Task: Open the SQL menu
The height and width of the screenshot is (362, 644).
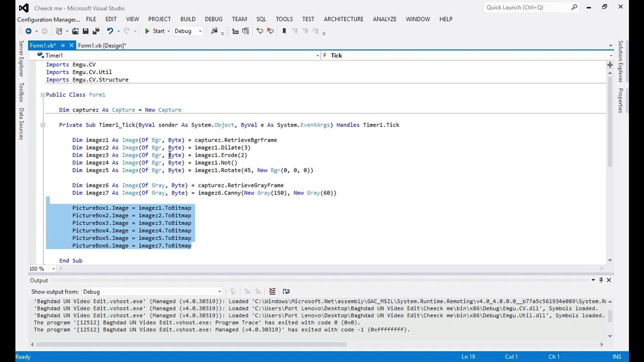Action: click(261, 19)
